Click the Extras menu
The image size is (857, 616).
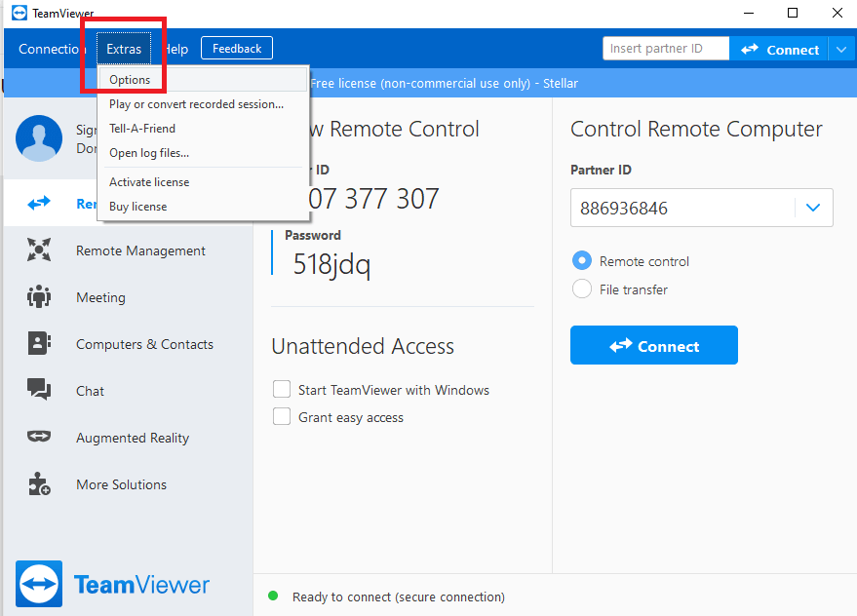[124, 49]
